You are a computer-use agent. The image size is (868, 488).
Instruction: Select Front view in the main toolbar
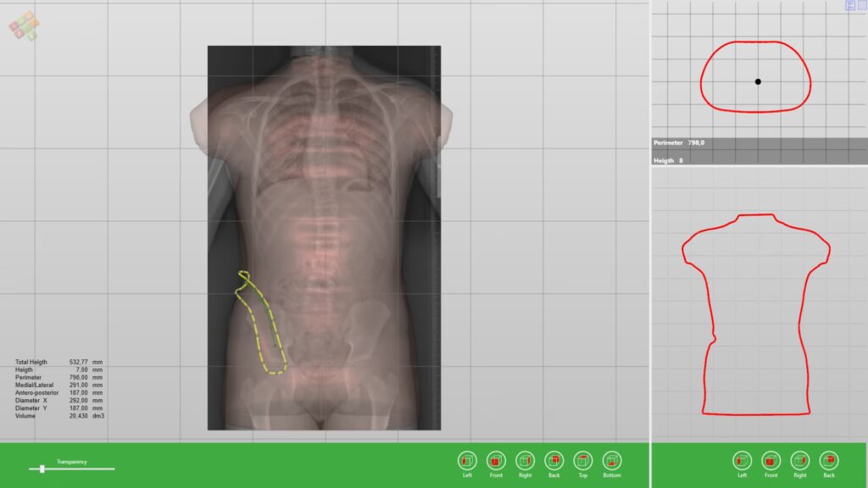coord(496,461)
